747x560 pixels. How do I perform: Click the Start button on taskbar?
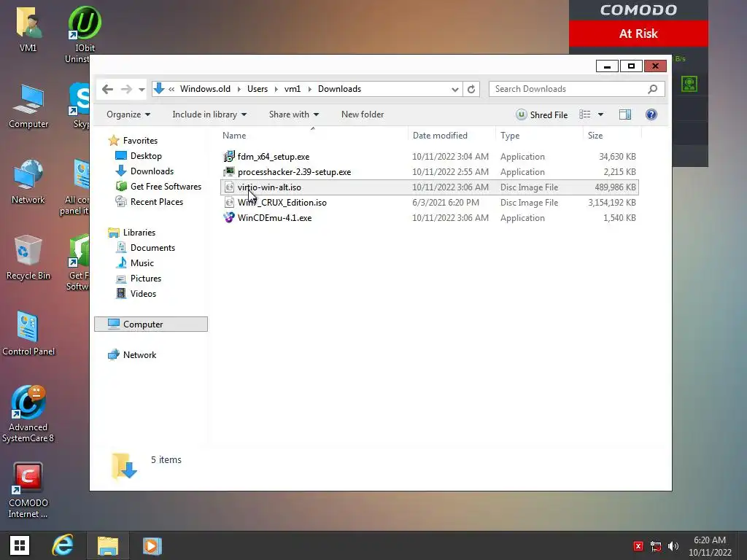pos(20,545)
